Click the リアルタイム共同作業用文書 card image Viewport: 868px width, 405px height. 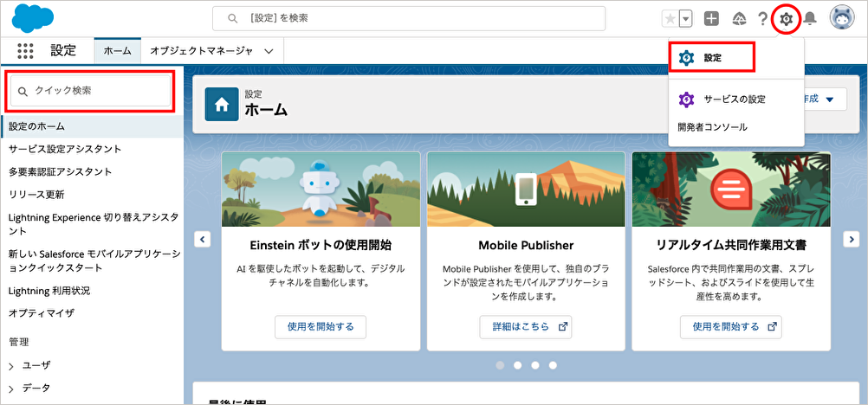pyautogui.click(x=731, y=190)
